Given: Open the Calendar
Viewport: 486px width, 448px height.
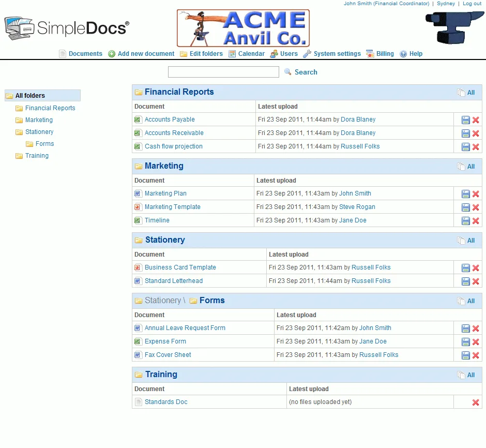Looking at the screenshot, I should coord(251,53).
